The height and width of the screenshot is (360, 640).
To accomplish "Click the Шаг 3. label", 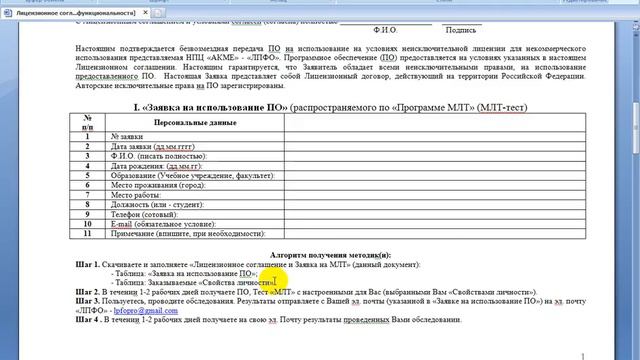I will coord(87,301).
